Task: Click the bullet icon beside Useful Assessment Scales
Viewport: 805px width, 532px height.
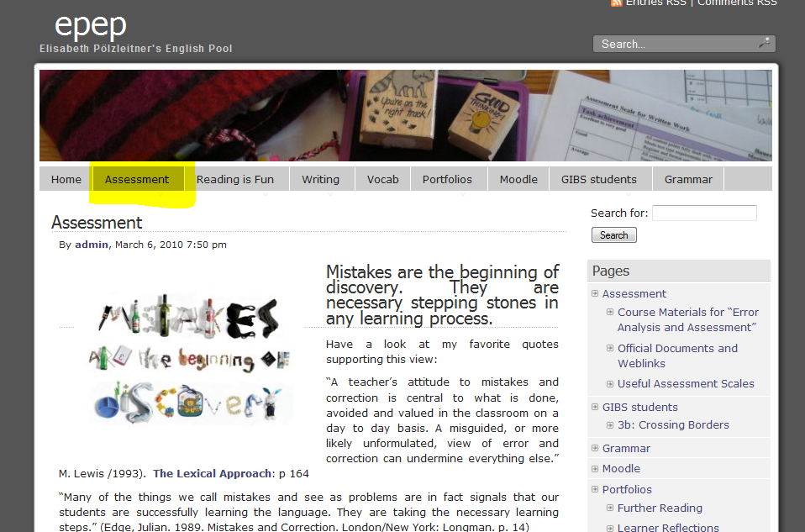Action: (x=610, y=383)
